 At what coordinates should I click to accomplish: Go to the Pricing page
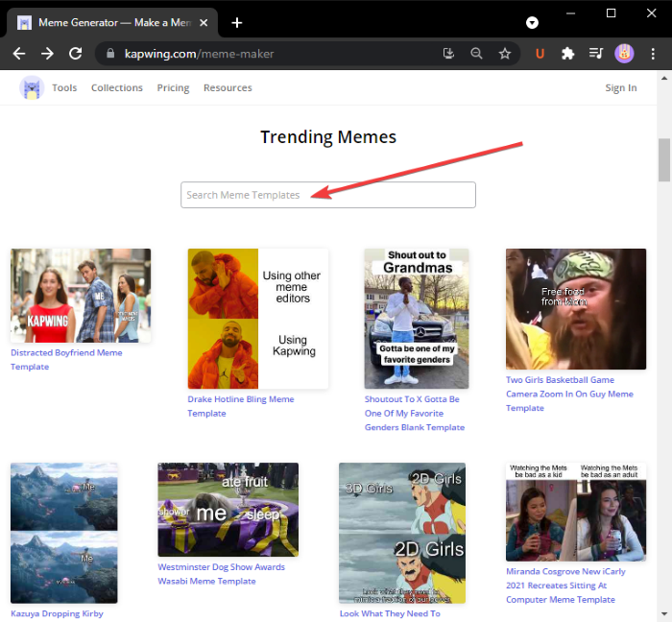pyautogui.click(x=173, y=88)
